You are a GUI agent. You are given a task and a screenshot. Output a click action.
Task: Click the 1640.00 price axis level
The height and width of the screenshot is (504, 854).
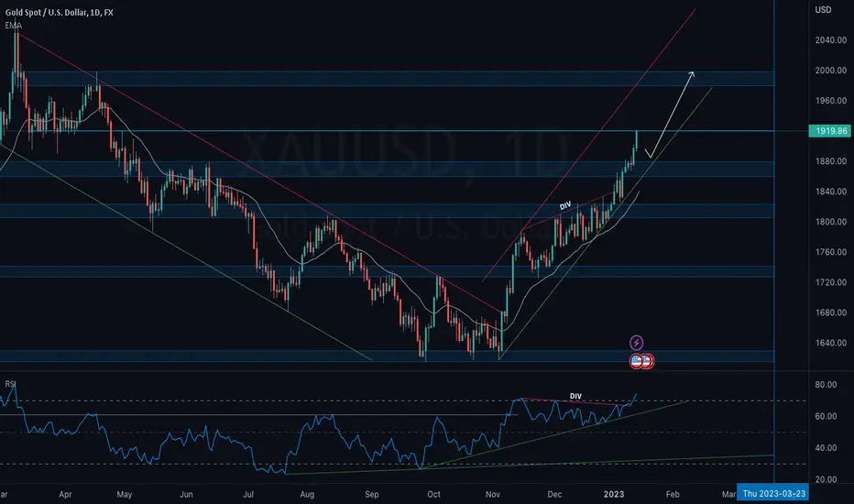pos(830,343)
